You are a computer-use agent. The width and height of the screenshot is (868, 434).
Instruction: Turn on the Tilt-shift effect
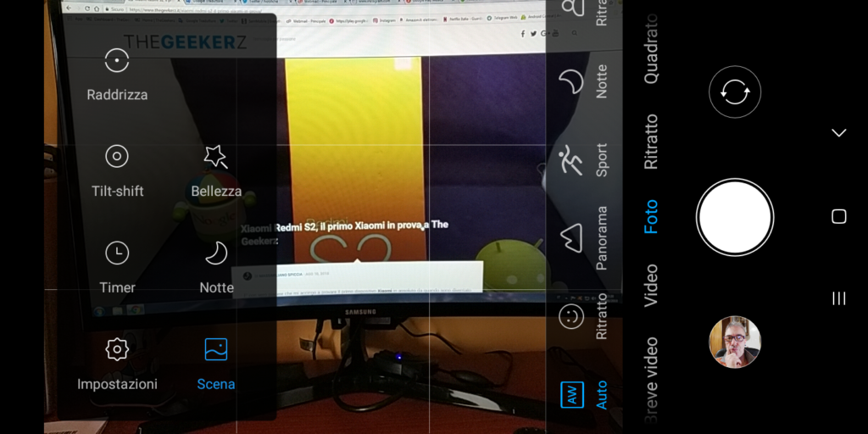pyautogui.click(x=117, y=171)
